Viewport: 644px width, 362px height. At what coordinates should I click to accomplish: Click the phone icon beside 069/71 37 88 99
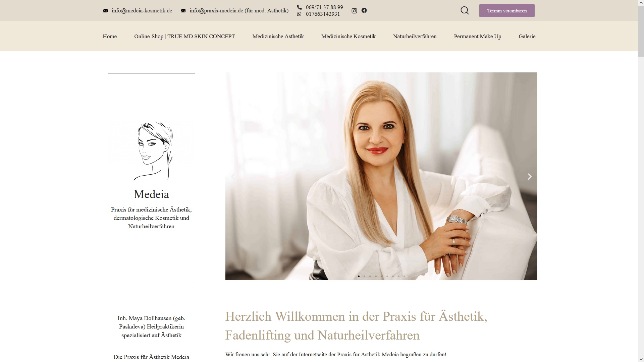pyautogui.click(x=299, y=7)
